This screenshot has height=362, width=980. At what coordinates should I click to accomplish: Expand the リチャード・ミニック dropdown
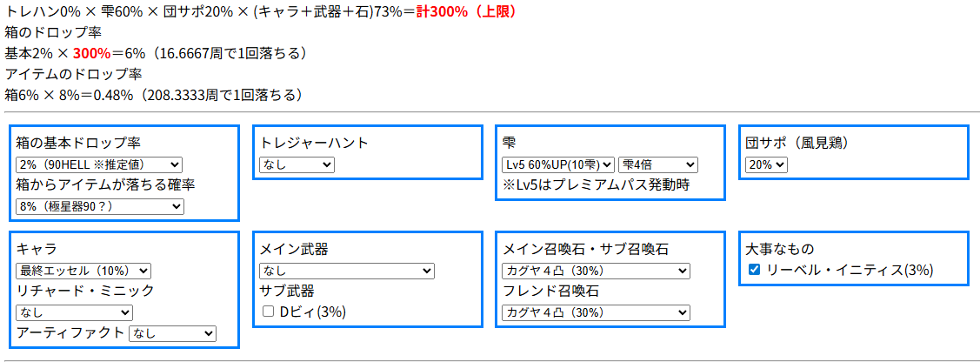(74, 312)
